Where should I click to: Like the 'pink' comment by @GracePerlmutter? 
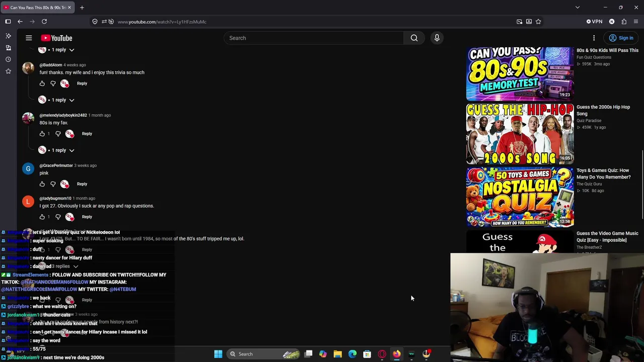pyautogui.click(x=42, y=184)
